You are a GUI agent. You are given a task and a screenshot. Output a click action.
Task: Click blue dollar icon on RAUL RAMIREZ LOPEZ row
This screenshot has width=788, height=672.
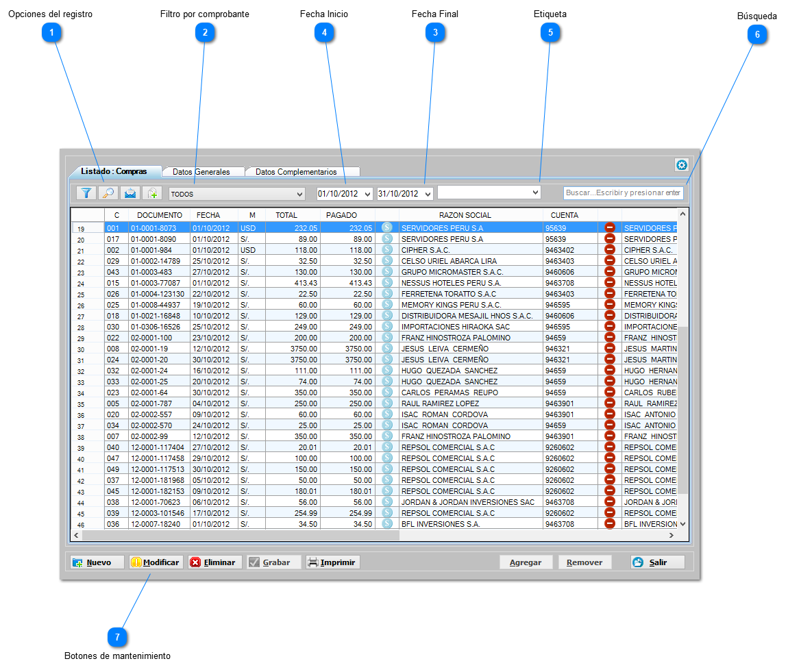tap(387, 403)
